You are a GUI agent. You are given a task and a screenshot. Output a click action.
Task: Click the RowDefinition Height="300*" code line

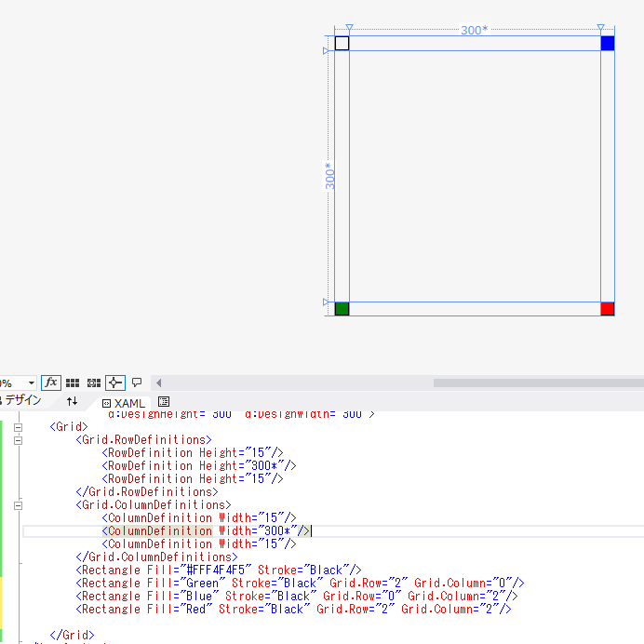tap(199, 465)
